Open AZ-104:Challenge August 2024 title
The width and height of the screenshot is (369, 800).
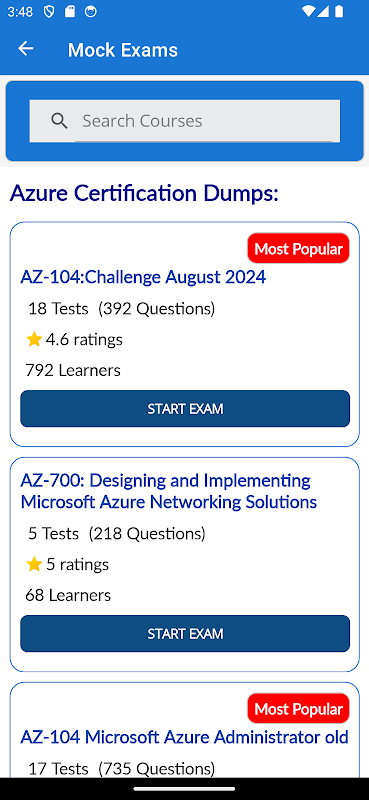click(143, 277)
